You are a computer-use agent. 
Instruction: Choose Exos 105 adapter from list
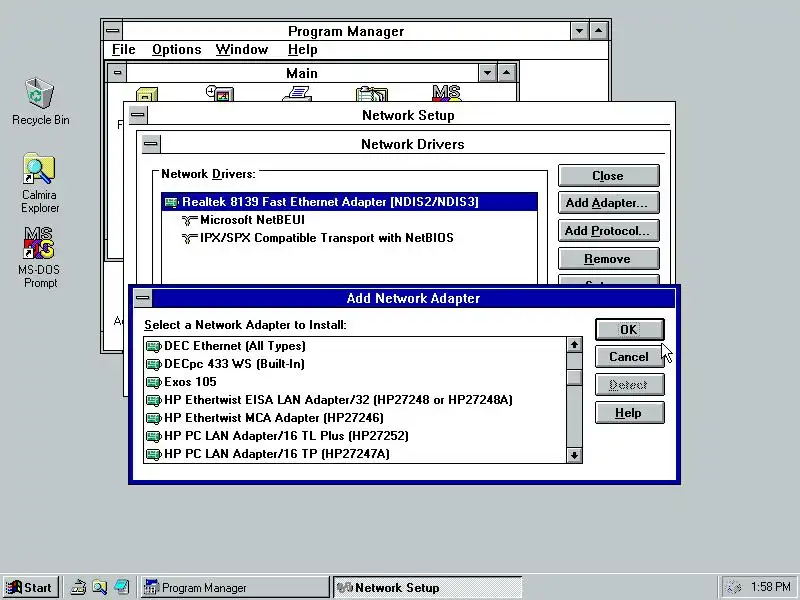click(x=355, y=382)
